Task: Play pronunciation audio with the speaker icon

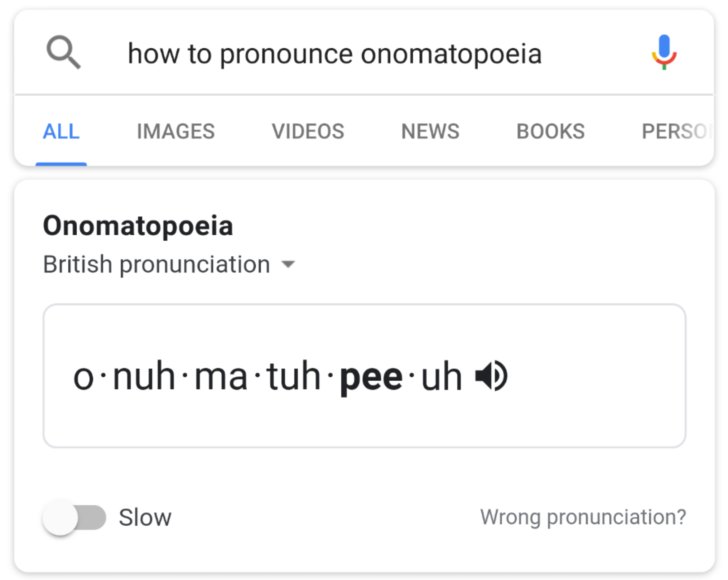Action: (x=491, y=376)
